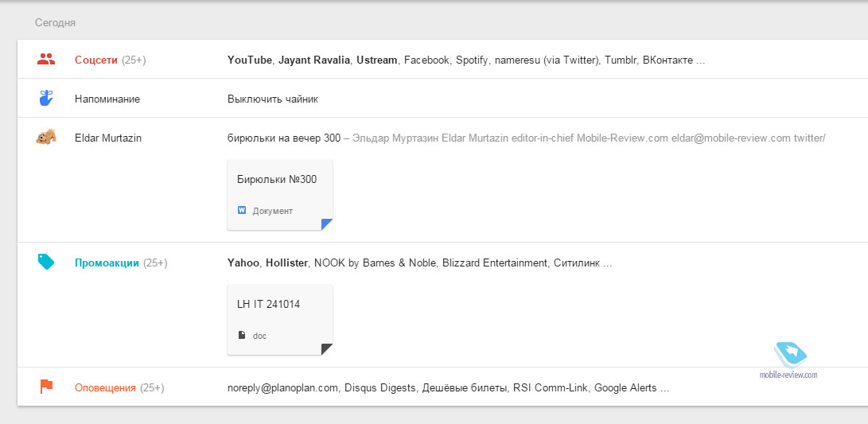Click Ustream in Соцсети row
The image size is (868, 424).
point(377,60)
